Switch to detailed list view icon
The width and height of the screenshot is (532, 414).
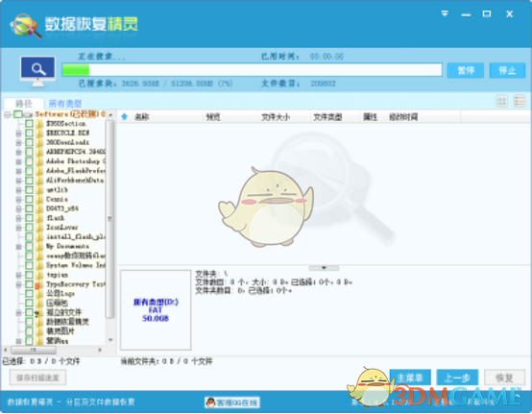click(x=520, y=101)
